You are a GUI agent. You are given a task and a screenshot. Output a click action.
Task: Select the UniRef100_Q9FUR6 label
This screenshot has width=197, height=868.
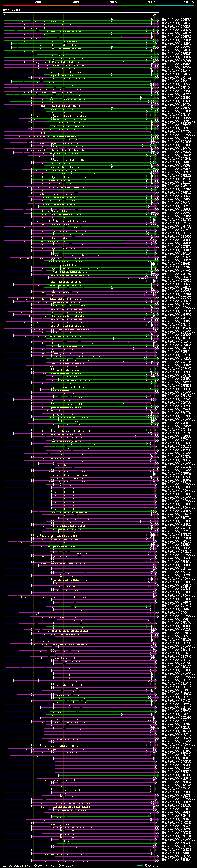pyautogui.click(x=177, y=474)
